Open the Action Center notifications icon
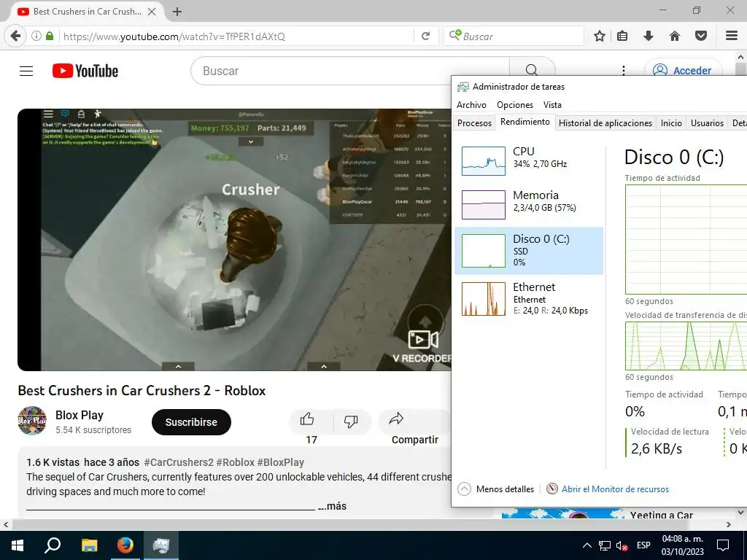 pyautogui.click(x=723, y=545)
